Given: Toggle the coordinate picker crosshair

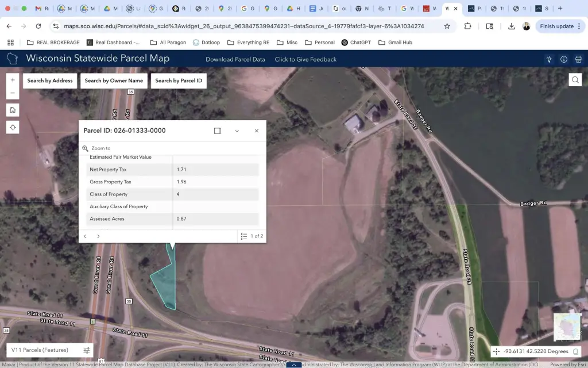Looking at the screenshot, I should pos(496,351).
